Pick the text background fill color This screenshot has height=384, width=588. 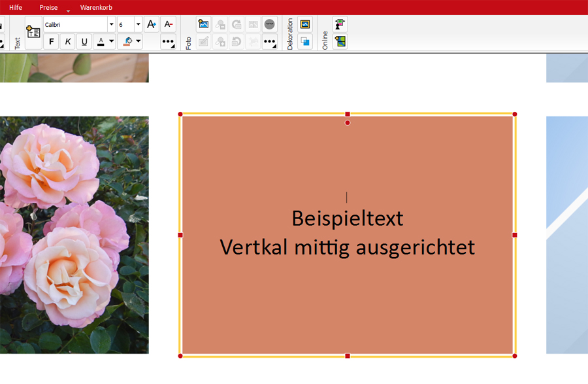coord(128,42)
